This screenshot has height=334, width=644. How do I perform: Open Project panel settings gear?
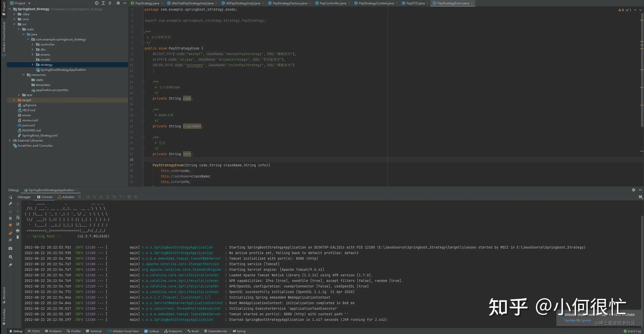click(x=118, y=3)
